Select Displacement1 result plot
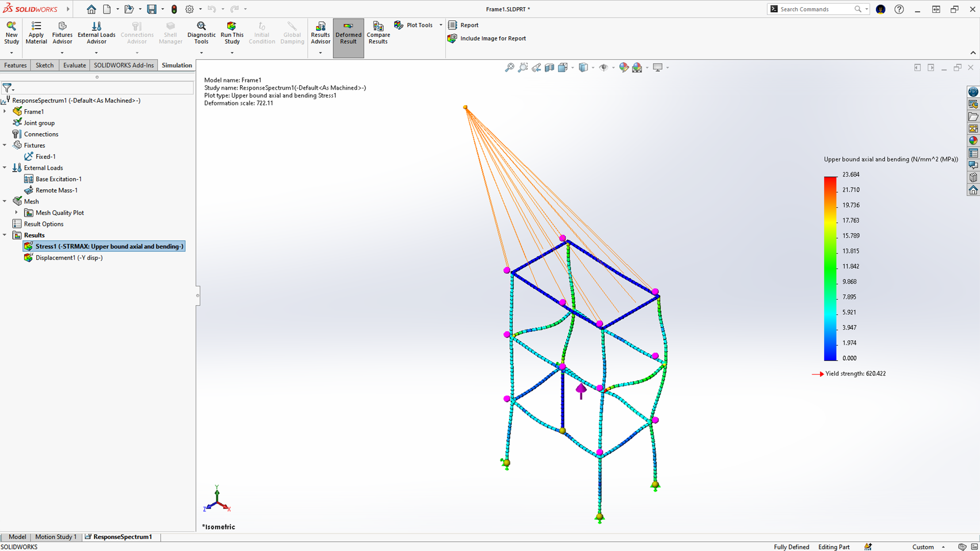980x551 pixels. [69, 258]
